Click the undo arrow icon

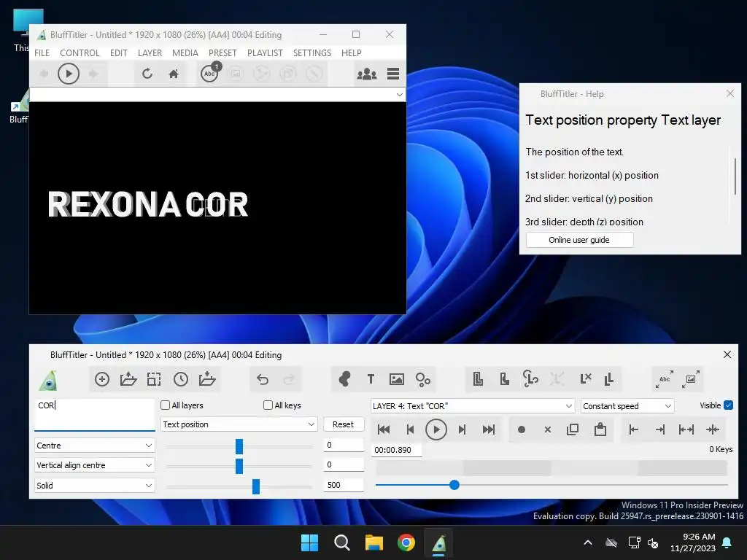(x=263, y=379)
